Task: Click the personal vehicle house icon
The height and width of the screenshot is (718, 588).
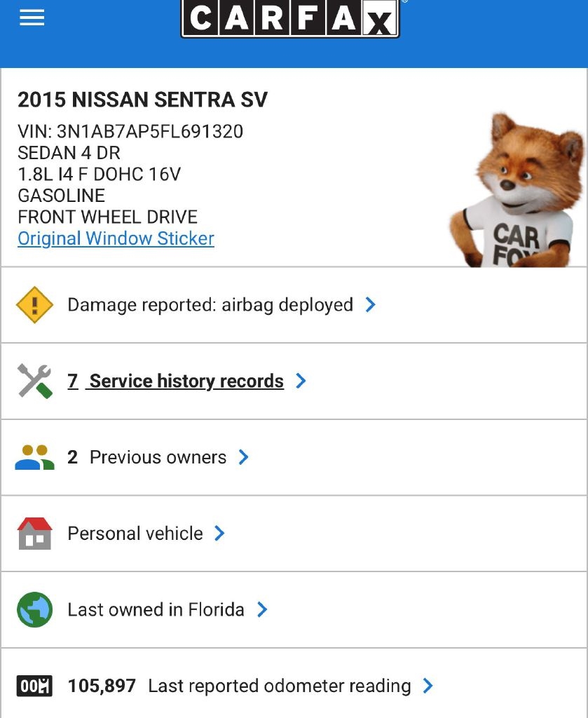Action: 34,534
